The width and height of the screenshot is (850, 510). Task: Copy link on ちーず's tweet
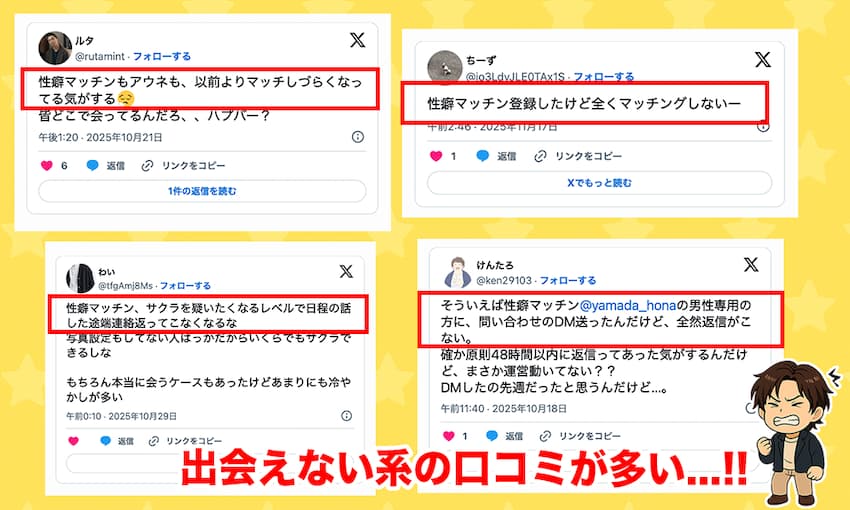pos(578,156)
